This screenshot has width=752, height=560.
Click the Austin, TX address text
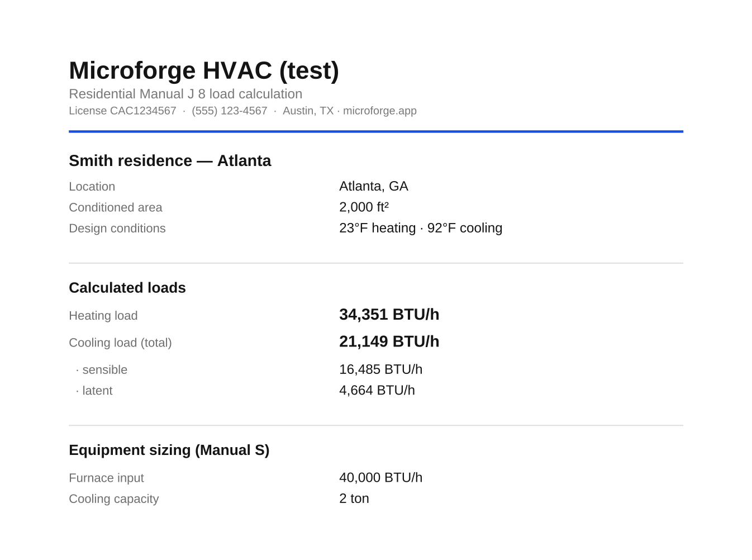click(308, 111)
